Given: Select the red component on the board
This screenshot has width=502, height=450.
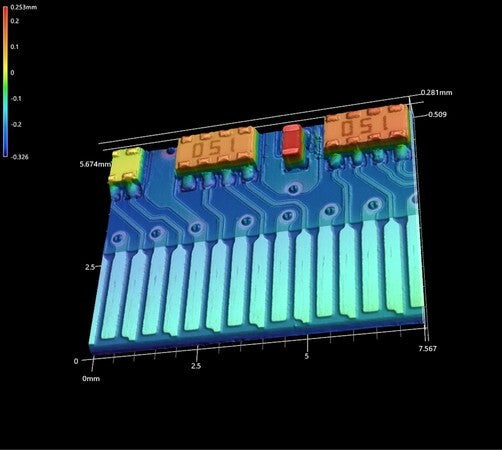Looking at the screenshot, I should coord(292,141).
